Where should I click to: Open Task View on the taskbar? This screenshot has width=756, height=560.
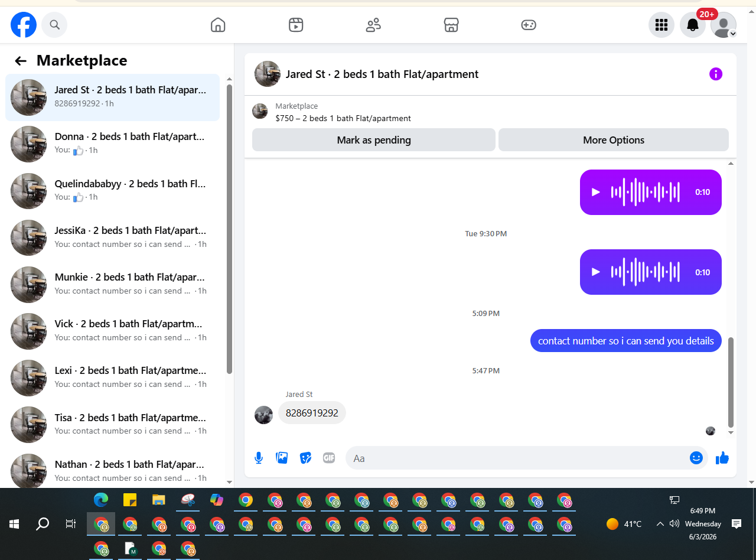pos(71,524)
